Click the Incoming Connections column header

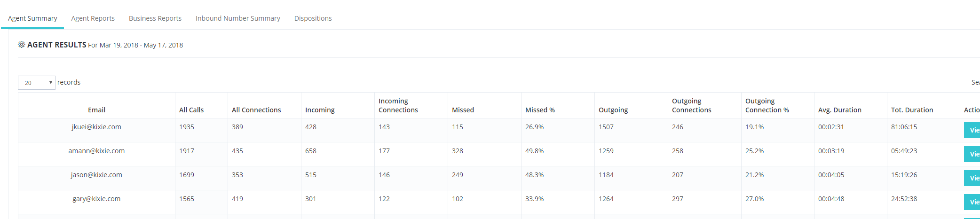pyautogui.click(x=398, y=106)
